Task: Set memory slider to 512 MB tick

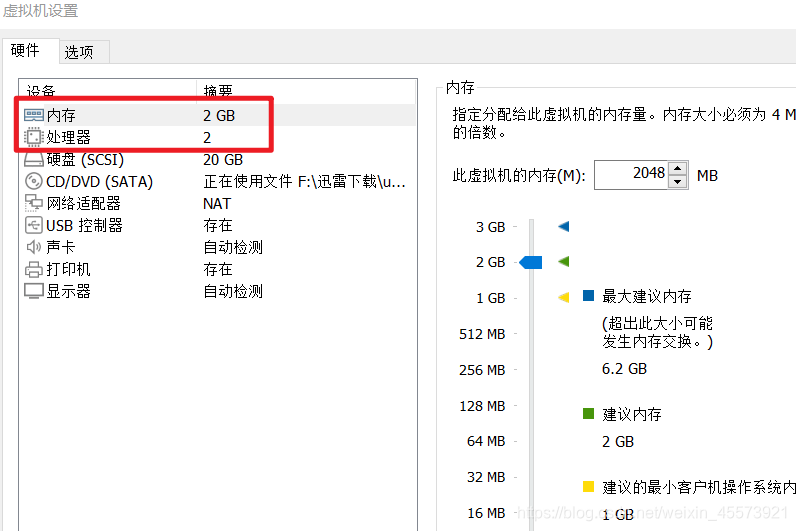Action: (516, 334)
